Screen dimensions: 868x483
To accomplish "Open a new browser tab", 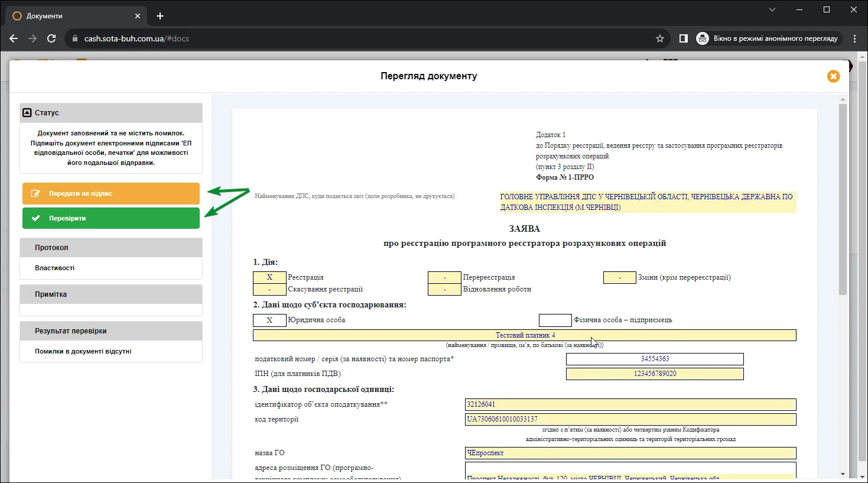I will [x=160, y=16].
